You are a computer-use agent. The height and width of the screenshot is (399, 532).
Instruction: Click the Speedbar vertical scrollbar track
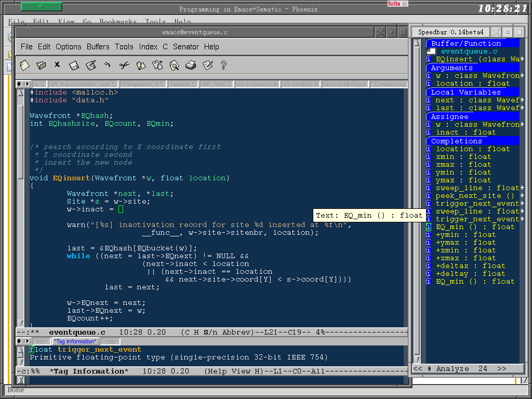click(x=416, y=208)
